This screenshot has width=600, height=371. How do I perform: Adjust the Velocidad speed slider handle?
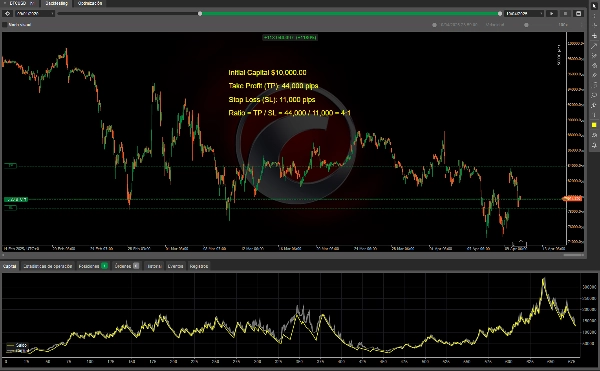[x=526, y=25]
